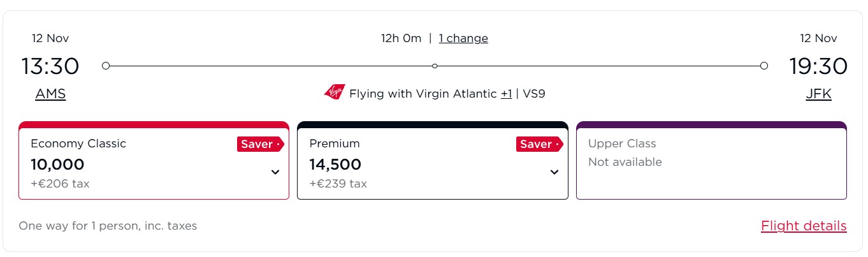Click the JFK arrival airport link
The width and height of the screenshot is (868, 257).
[x=818, y=94]
